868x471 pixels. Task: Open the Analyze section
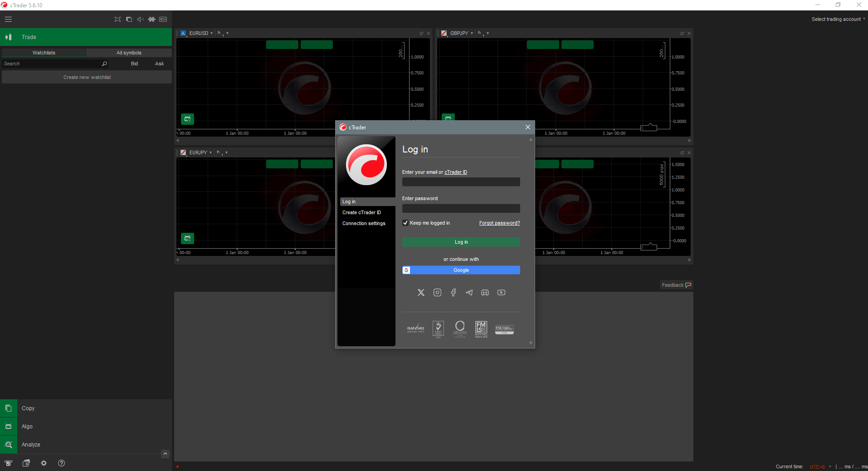click(86, 445)
